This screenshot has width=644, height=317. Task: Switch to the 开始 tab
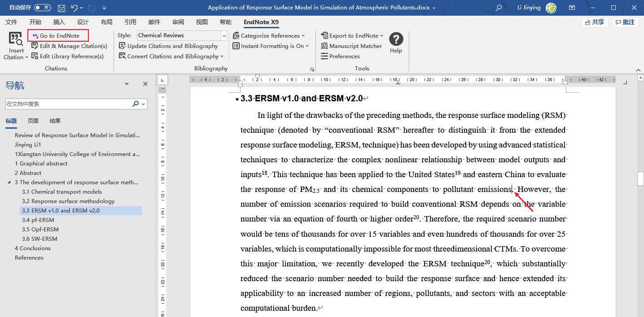[x=35, y=22]
